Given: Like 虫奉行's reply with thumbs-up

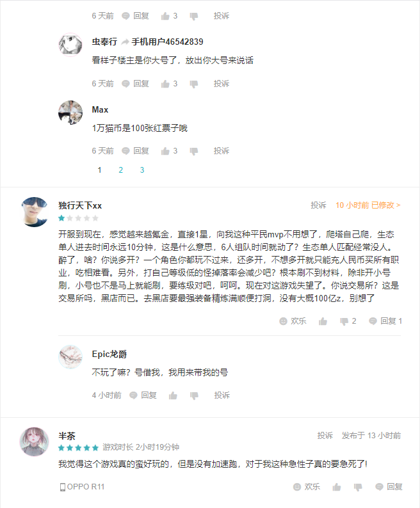Looking at the screenshot, I should [169, 84].
